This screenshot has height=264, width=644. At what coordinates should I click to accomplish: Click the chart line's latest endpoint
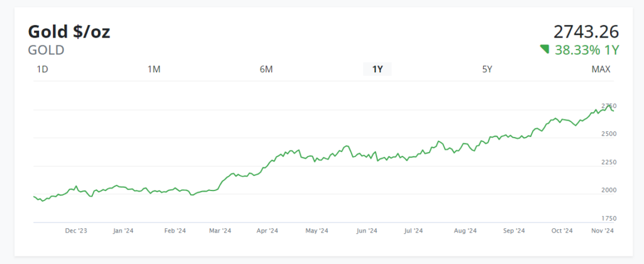tap(614, 111)
